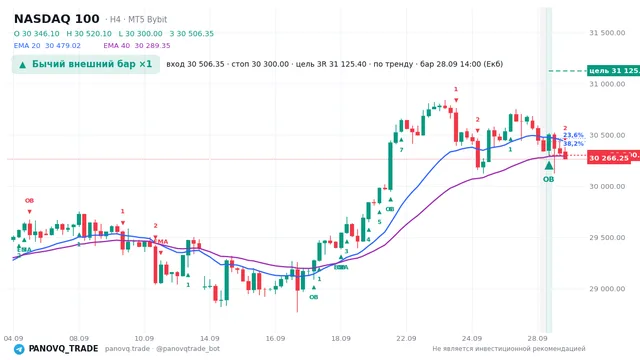640x360 pixels.
Task: Click the 29 000.00 price axis label
Action: coord(607,289)
